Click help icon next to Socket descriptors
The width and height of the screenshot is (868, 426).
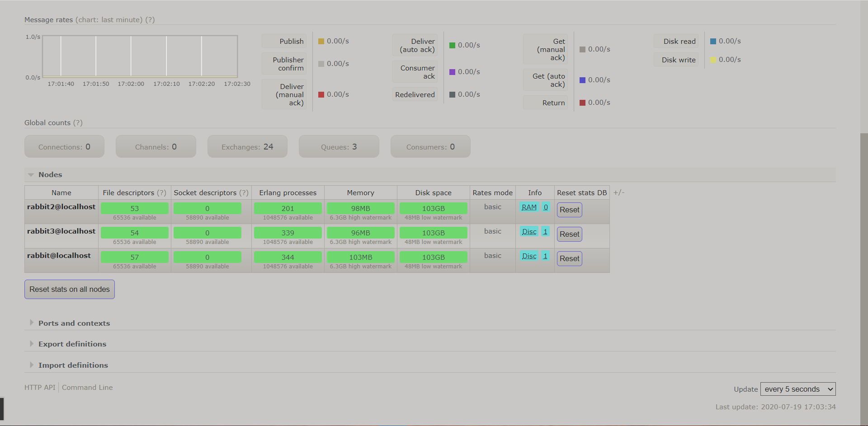244,193
